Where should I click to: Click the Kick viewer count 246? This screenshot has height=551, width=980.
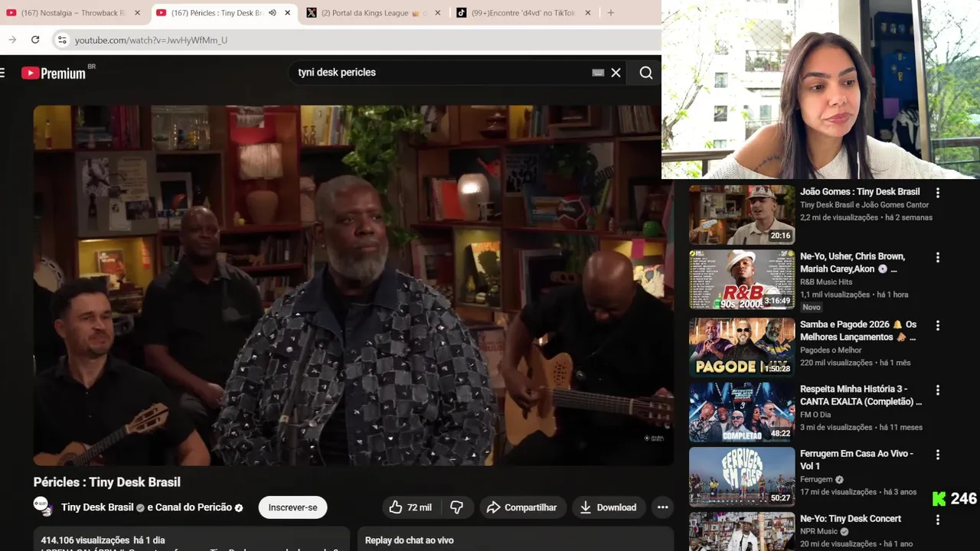955,499
